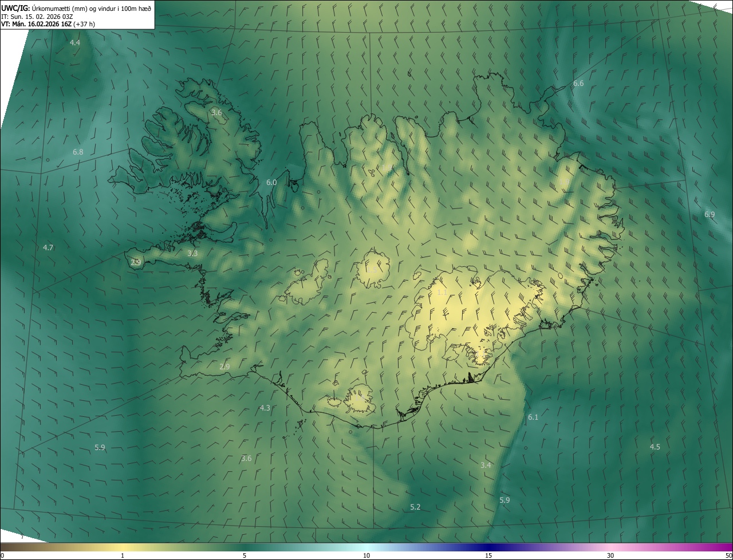Image resolution: width=733 pixels, height=560 pixels.
Task: Click the 6.9 value label on the map
Action: point(710,214)
